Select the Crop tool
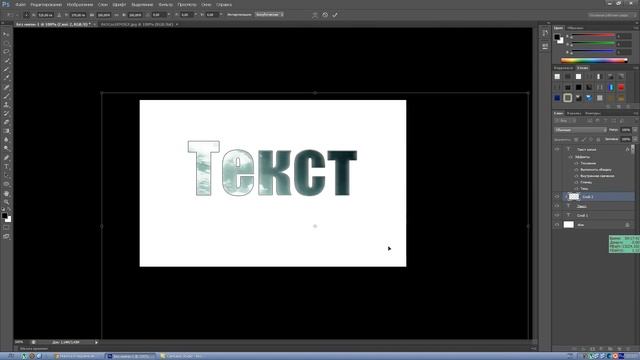The width and height of the screenshot is (640, 360). 6,70
